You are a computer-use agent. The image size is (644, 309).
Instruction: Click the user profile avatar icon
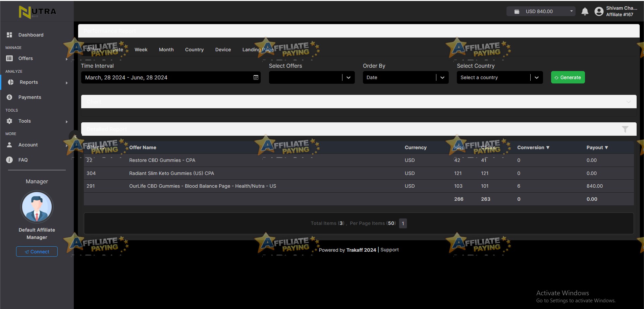pyautogui.click(x=599, y=12)
